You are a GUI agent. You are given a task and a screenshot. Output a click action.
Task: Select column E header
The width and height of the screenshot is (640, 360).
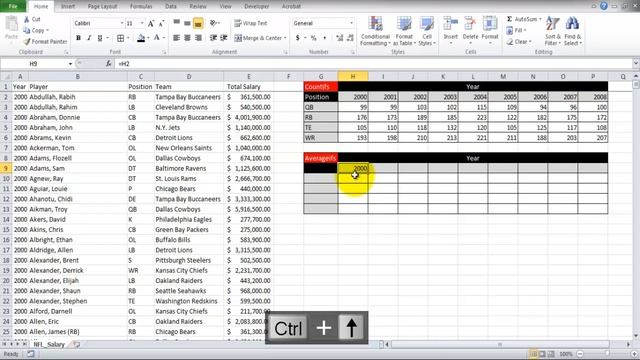[249, 76]
